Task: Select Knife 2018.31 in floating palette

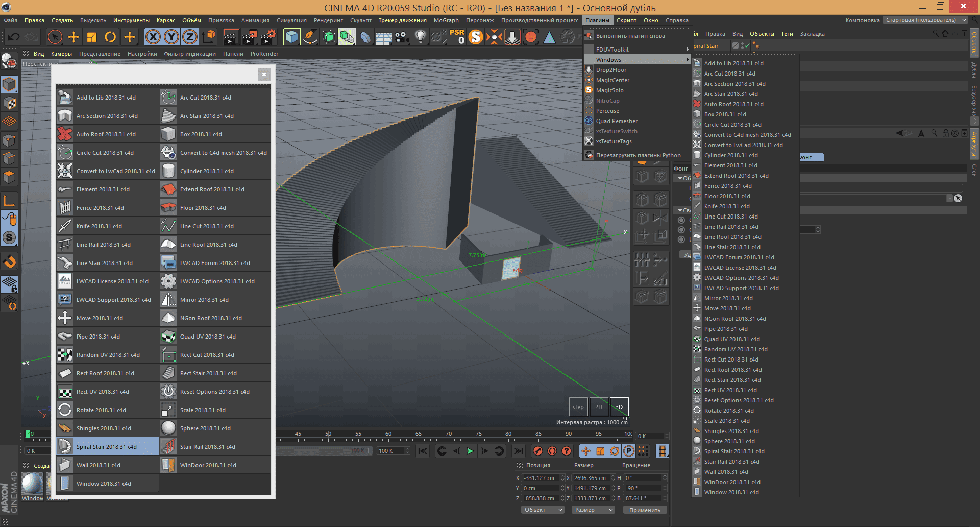Action: [x=107, y=226]
